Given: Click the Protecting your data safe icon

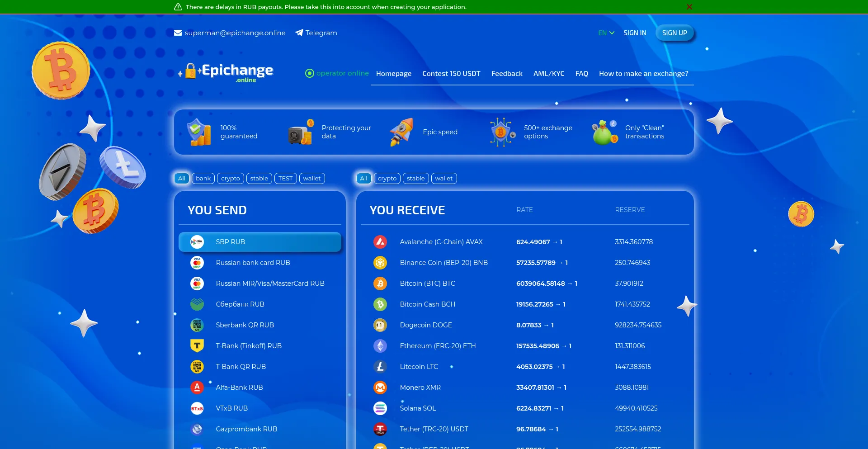Looking at the screenshot, I should coord(301,132).
